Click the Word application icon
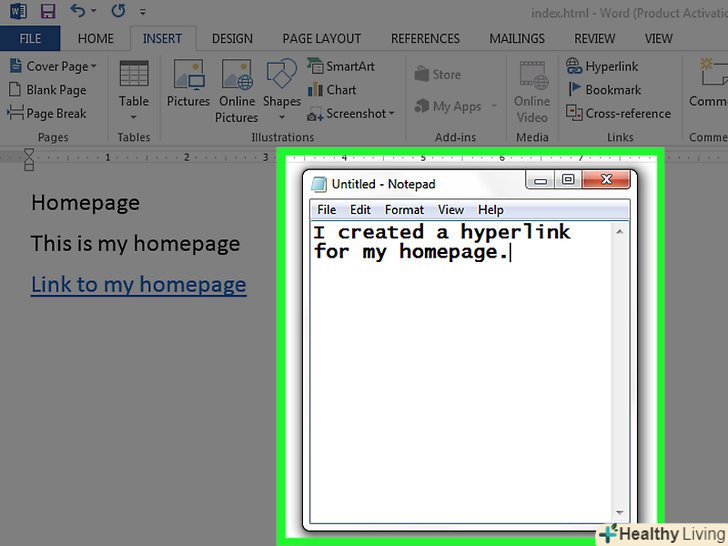The height and width of the screenshot is (546, 728). point(18,10)
